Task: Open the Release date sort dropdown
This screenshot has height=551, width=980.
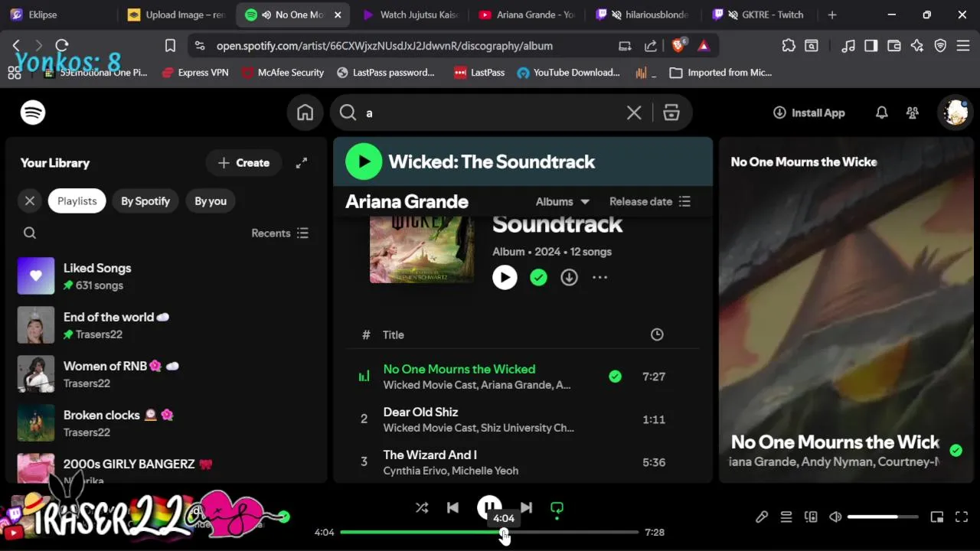Action: 650,201
